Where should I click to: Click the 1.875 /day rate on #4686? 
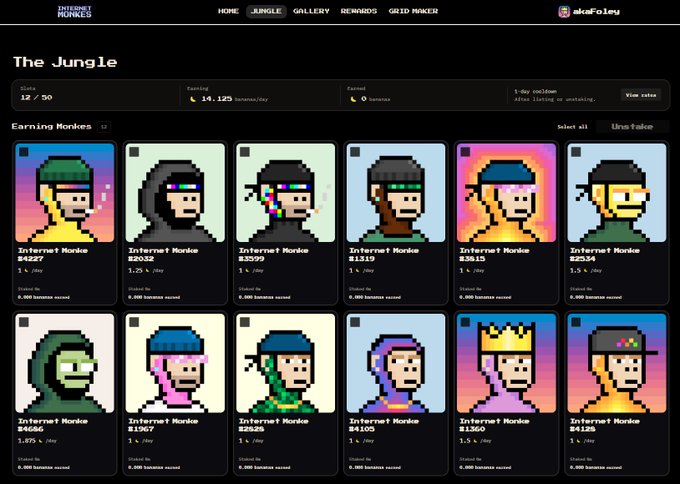point(37,441)
